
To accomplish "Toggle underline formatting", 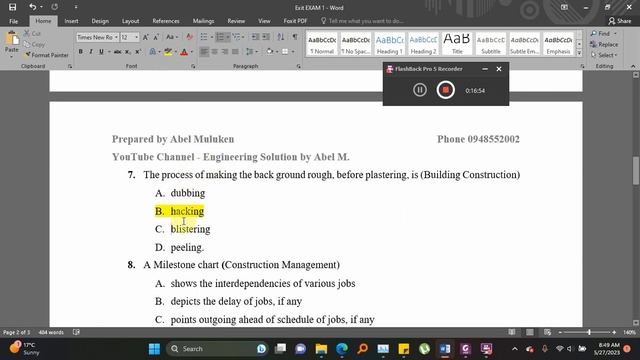I will 101,52.
